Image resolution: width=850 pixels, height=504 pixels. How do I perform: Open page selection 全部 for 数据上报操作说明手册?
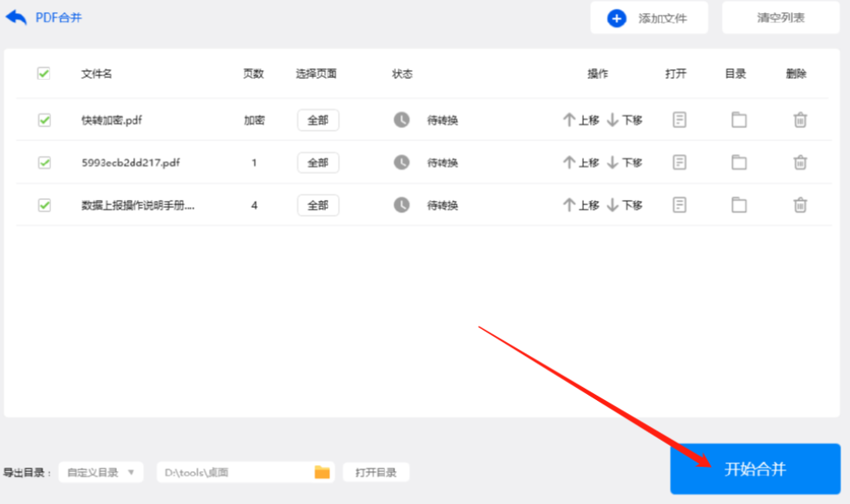tap(318, 205)
